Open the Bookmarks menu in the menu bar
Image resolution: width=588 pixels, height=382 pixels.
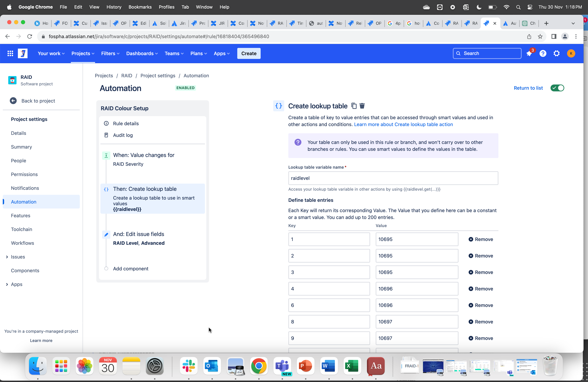coord(140,7)
